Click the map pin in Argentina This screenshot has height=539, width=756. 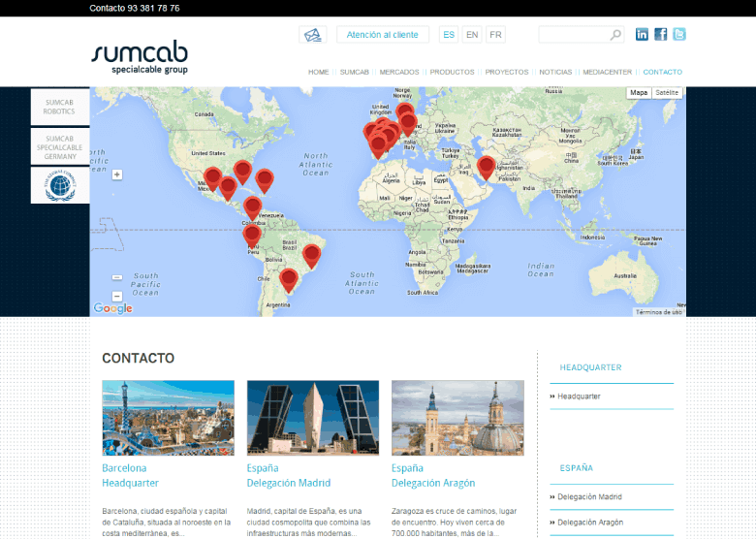tap(289, 280)
